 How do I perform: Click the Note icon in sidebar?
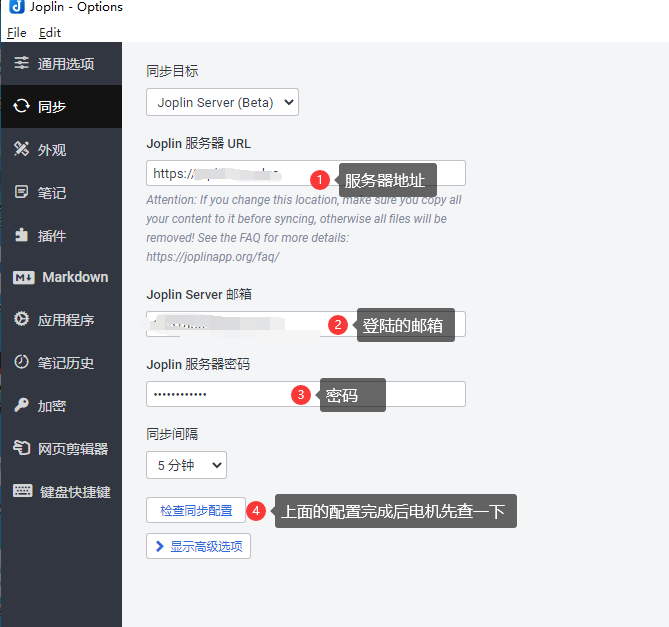click(21, 192)
